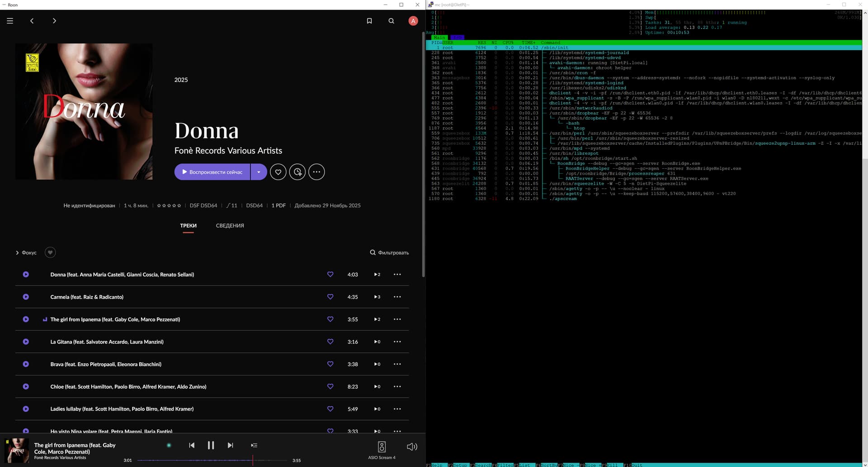The height and width of the screenshot is (467, 868).
Task: Open the Fonè Records Various Artists link
Action: point(228,151)
